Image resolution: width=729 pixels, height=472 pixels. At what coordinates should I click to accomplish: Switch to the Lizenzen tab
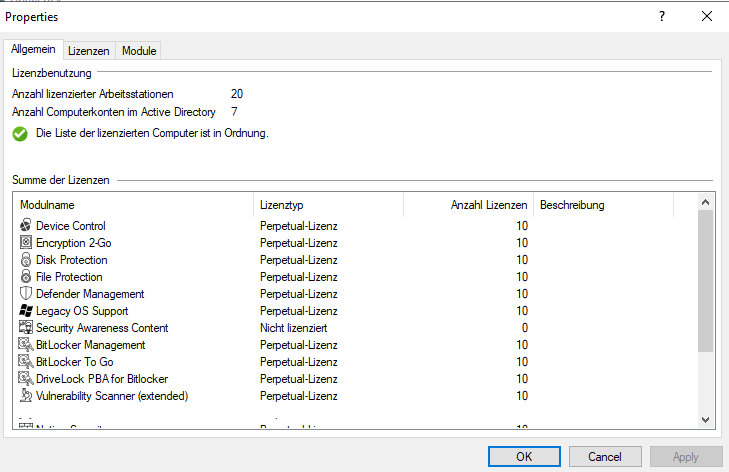click(89, 51)
